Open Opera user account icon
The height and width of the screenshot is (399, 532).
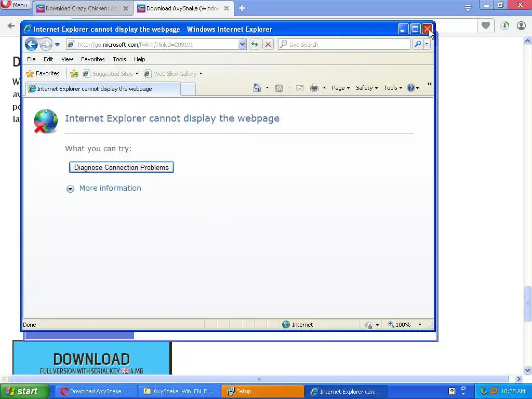tap(521, 26)
